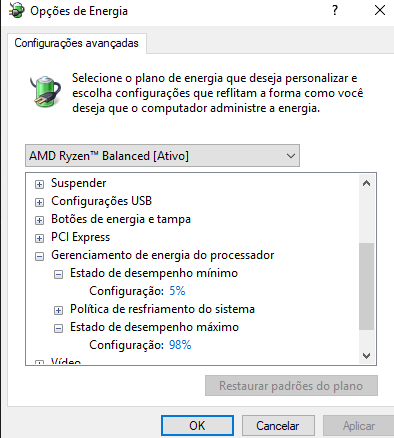Click the settings list scroll down arrow
Screen dimensions: 394x438
click(366, 356)
